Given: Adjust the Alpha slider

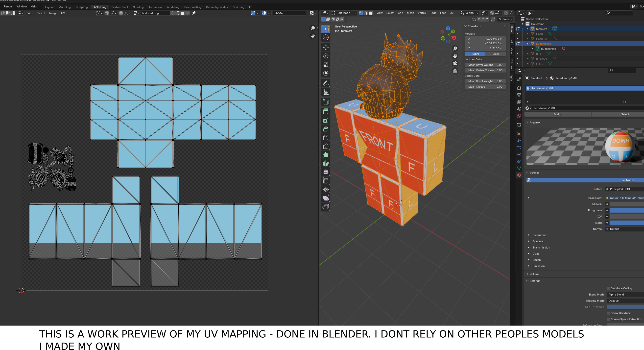Looking at the screenshot, I should pyautogui.click(x=626, y=223).
